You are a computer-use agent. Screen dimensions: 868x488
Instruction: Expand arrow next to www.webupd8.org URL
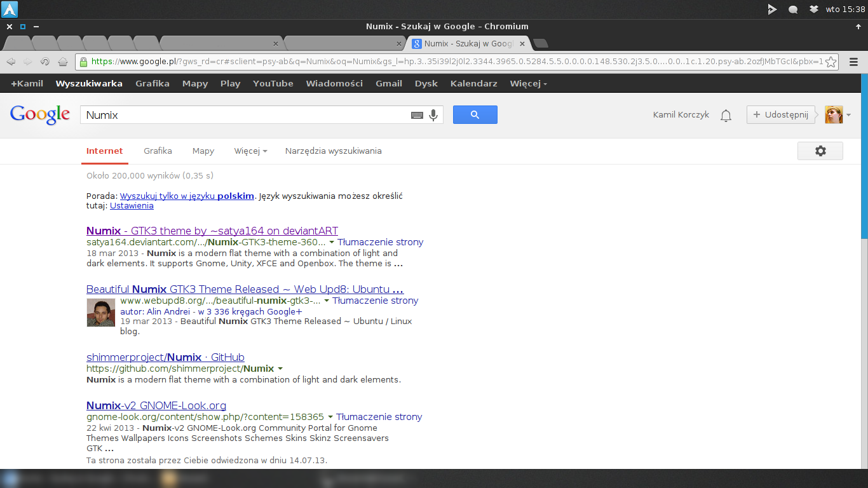pos(327,301)
